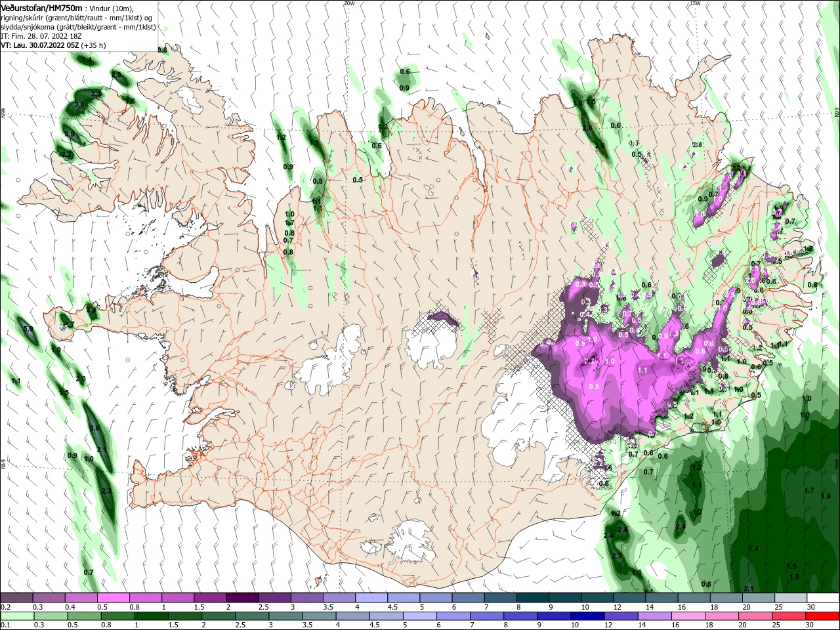Pick the red 25–30 rain scale swatch
This screenshot has width=840, height=630.
[789, 617]
